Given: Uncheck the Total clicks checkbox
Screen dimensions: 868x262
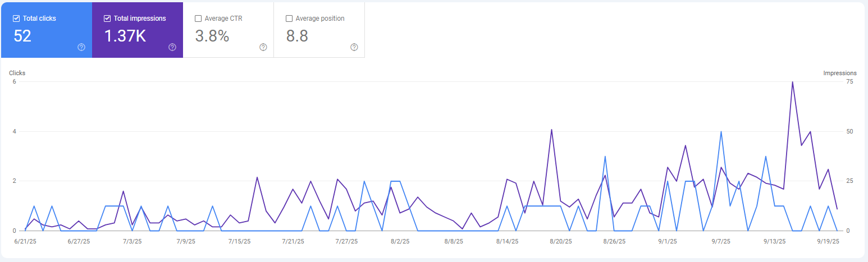Looking at the screenshot, I should (x=16, y=19).
